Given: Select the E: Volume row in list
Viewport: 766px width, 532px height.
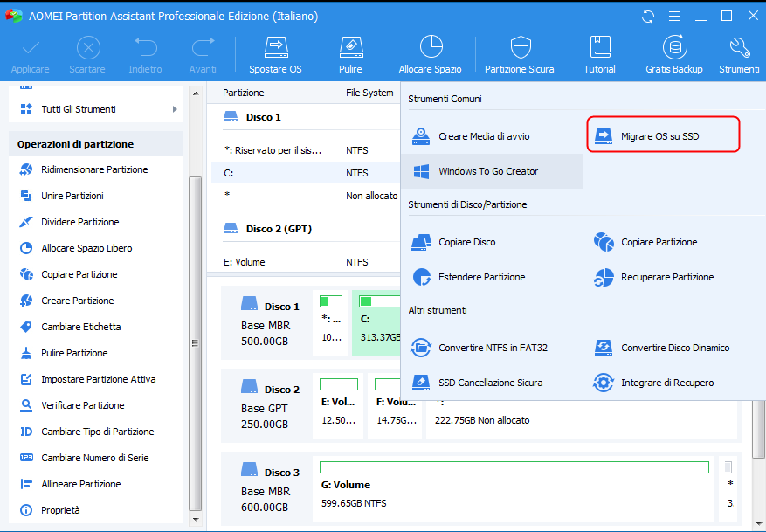Looking at the screenshot, I should pos(306,262).
